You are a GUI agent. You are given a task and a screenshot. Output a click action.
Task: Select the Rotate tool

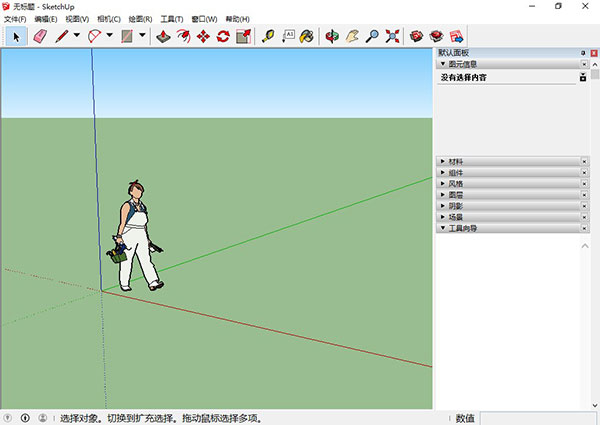click(223, 37)
